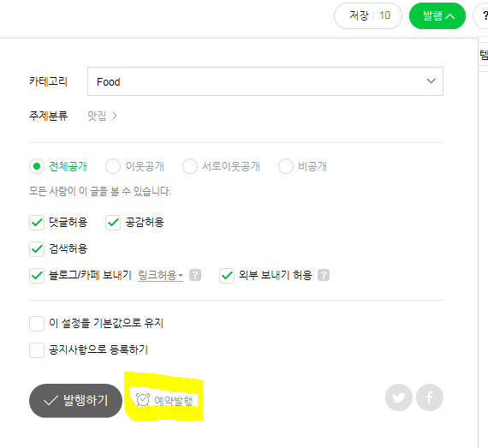
Task: Toggle the 댓글허용 checkbox
Action: pos(37,223)
